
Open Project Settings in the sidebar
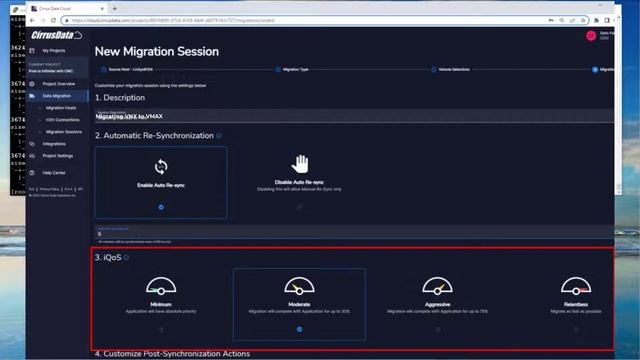coord(58,156)
